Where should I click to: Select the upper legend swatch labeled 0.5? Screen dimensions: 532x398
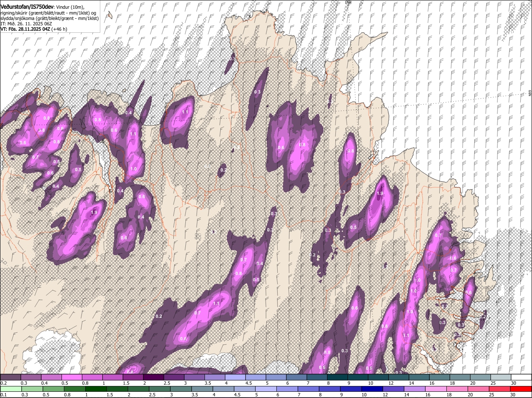click(72, 377)
